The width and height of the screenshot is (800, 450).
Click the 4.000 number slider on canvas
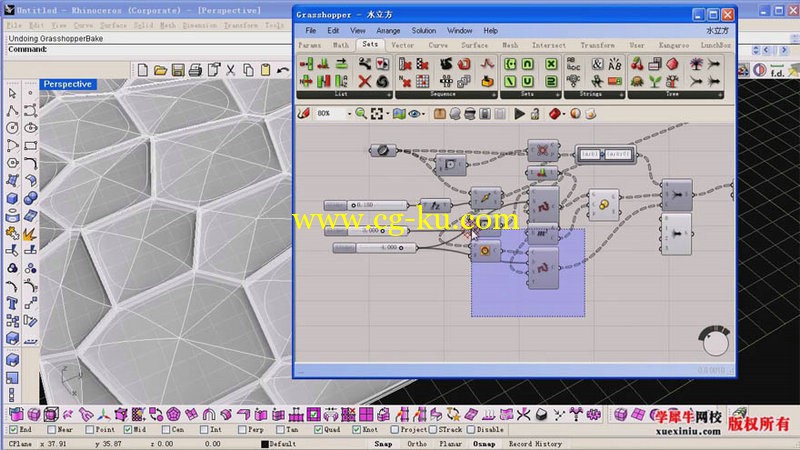pyautogui.click(x=375, y=247)
